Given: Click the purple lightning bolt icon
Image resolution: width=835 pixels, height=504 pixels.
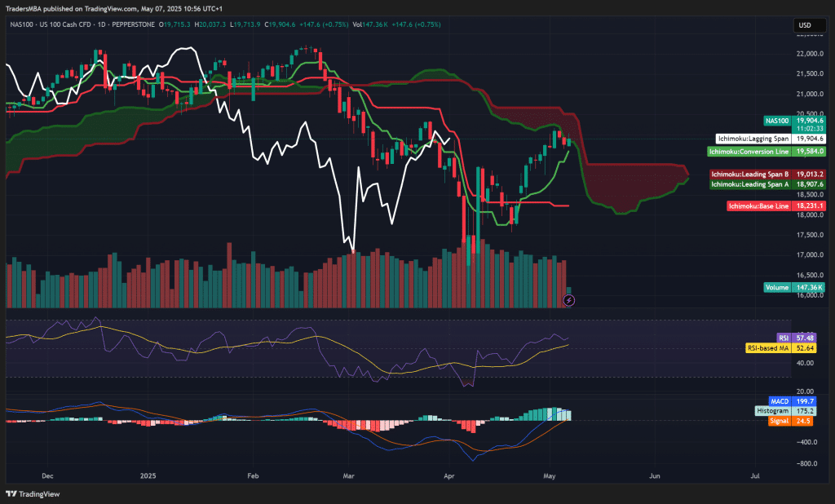Looking at the screenshot, I should tap(569, 300).
